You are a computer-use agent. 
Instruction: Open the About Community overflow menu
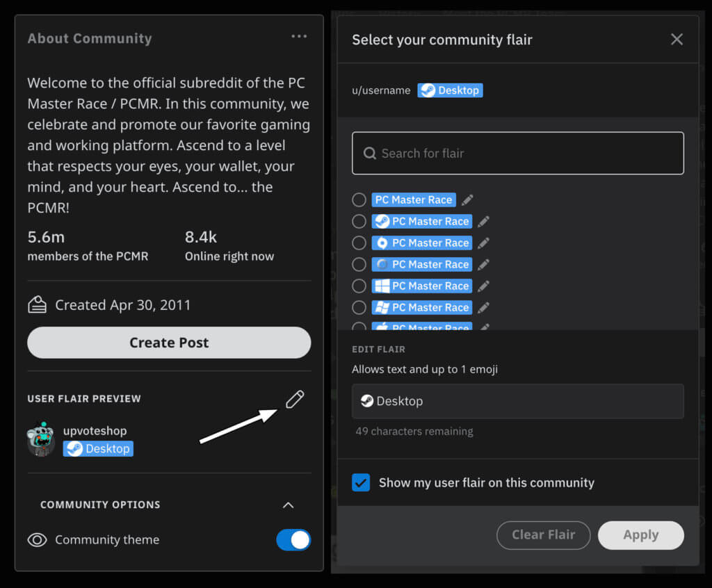299,36
